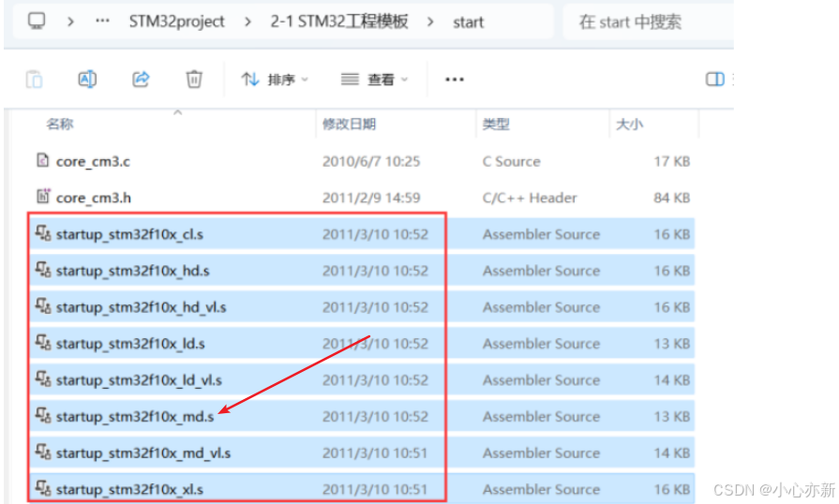Click the startup_stm32f10x_md_vl.s file icon
The width and height of the screenshot is (839, 504).
point(43,452)
